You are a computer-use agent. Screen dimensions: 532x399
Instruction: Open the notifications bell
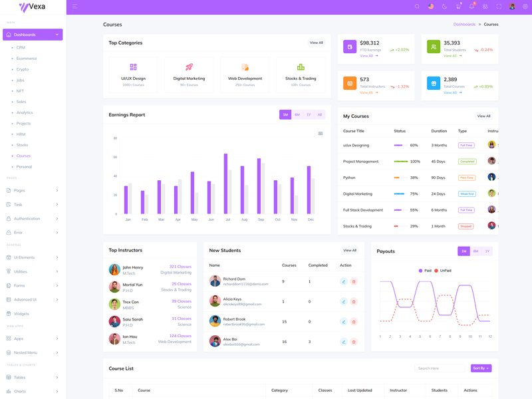pyautogui.click(x=471, y=7)
